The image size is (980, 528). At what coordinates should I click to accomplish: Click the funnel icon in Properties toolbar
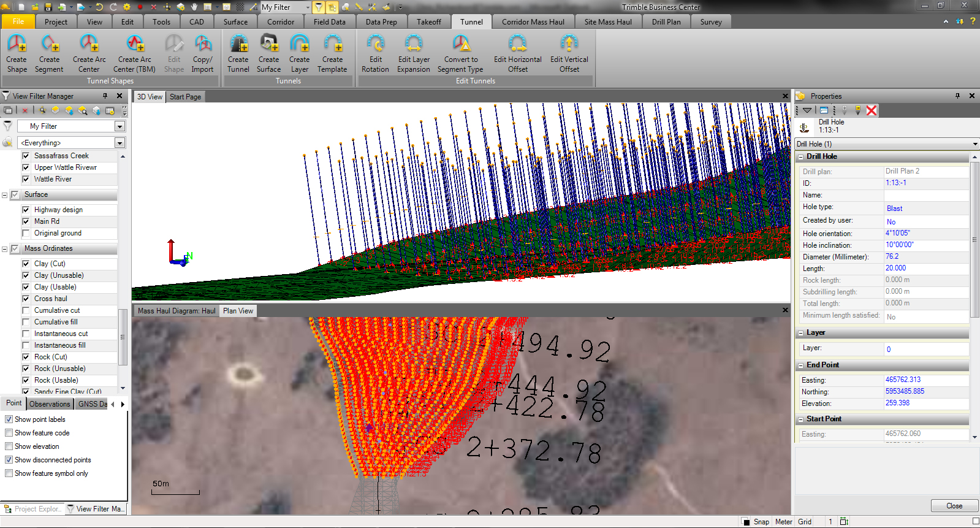[x=807, y=110]
